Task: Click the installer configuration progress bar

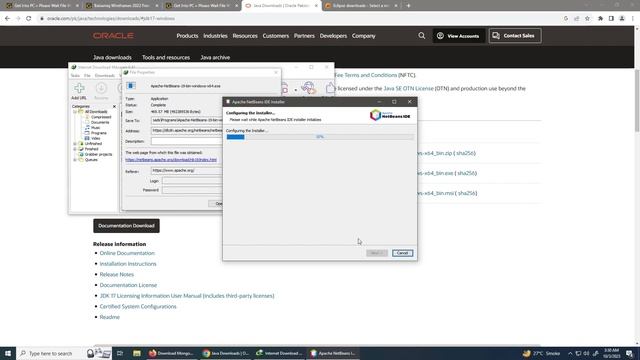Action: 320,137
